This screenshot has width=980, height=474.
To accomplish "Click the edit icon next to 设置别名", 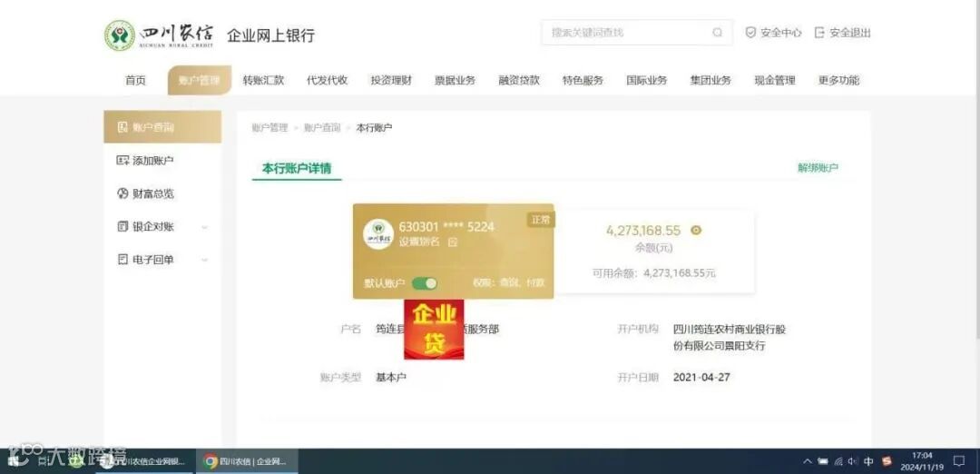I will click(x=453, y=242).
